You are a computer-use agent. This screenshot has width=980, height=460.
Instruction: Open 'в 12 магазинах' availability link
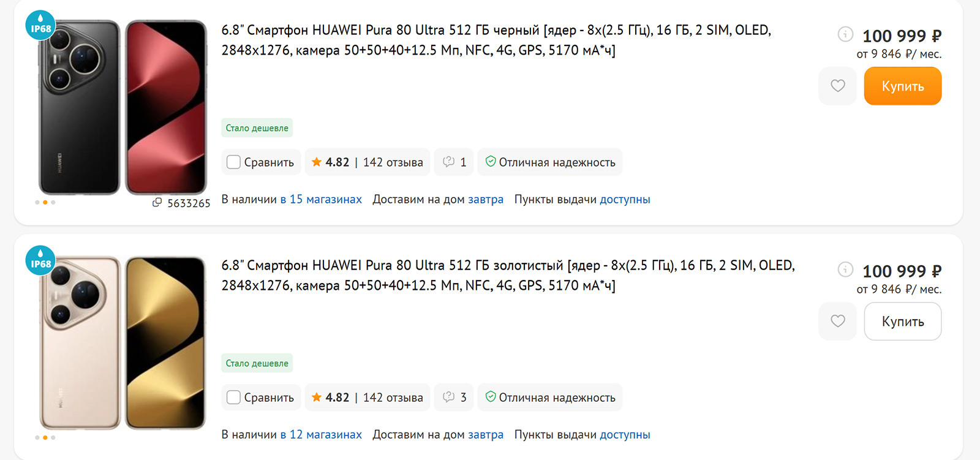pos(321,435)
